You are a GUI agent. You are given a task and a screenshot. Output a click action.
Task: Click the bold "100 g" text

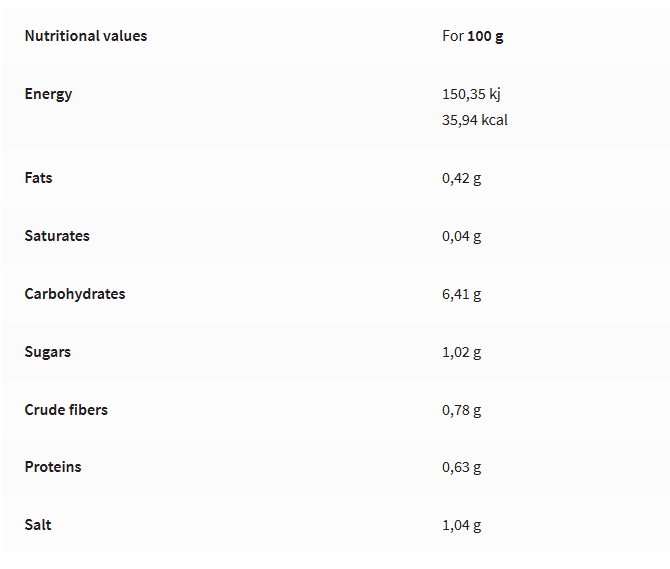(486, 36)
